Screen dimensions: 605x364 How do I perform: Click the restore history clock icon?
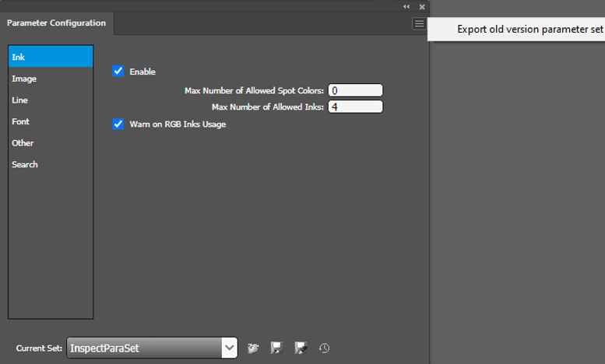click(x=324, y=348)
